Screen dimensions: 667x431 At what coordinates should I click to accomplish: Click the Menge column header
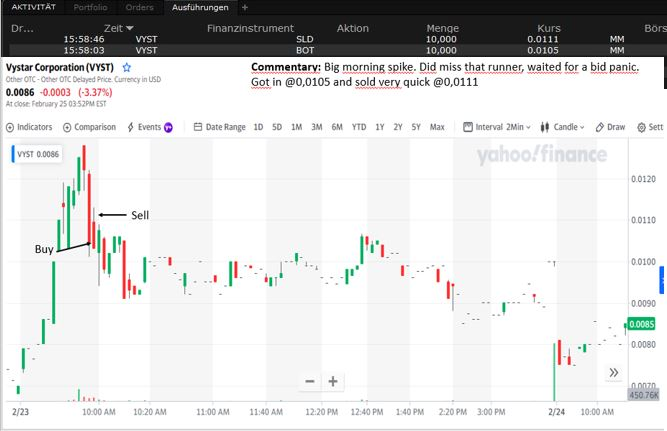pos(442,28)
